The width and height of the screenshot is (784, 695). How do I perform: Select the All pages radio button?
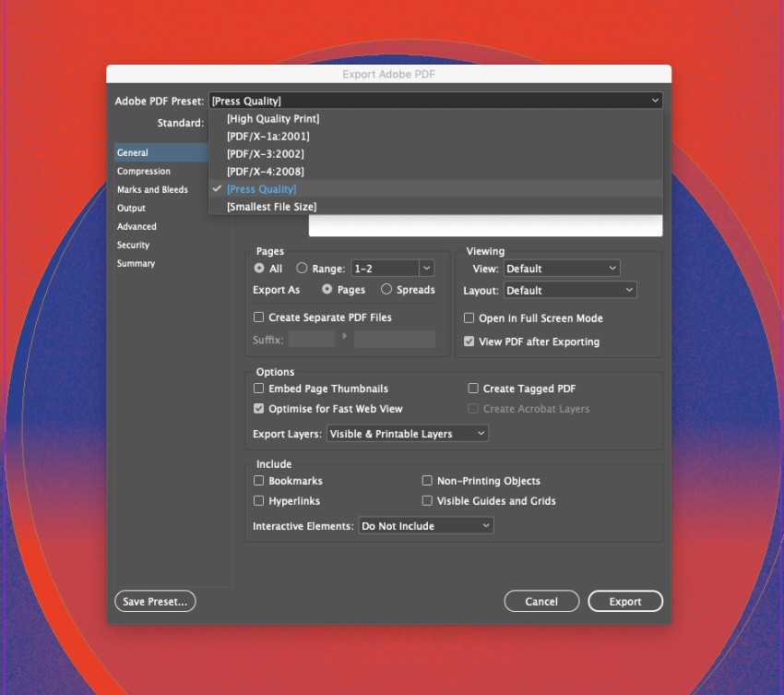coord(259,269)
